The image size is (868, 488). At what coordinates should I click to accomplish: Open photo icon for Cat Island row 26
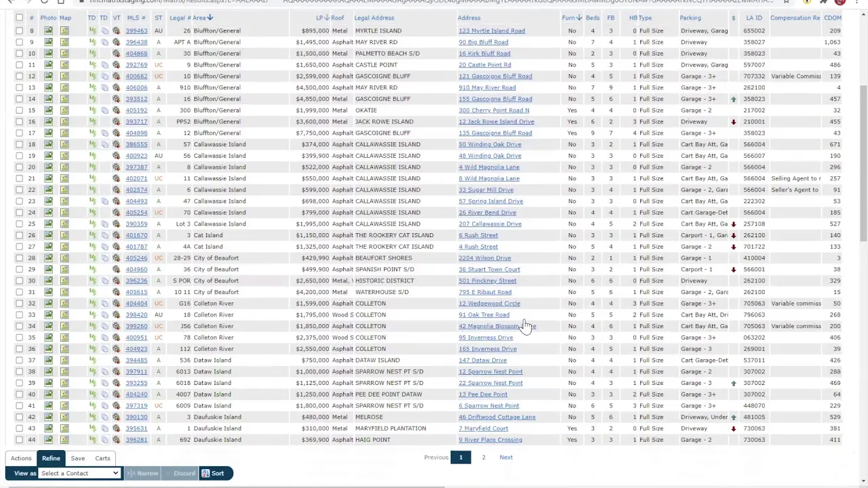click(48, 235)
